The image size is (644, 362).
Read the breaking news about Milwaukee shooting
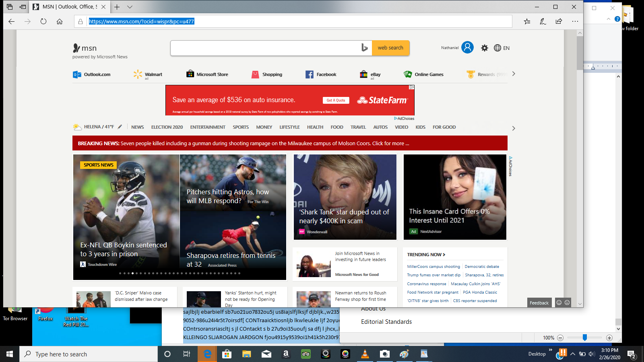tap(290, 143)
